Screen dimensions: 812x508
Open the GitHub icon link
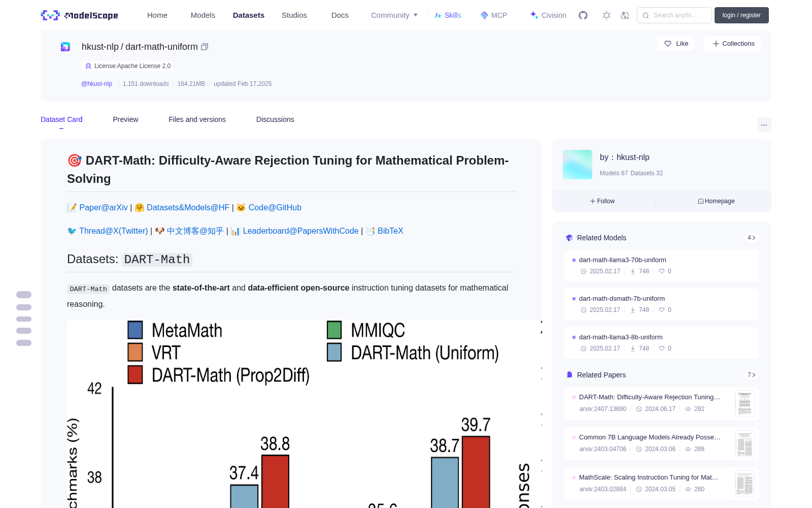[x=583, y=15]
